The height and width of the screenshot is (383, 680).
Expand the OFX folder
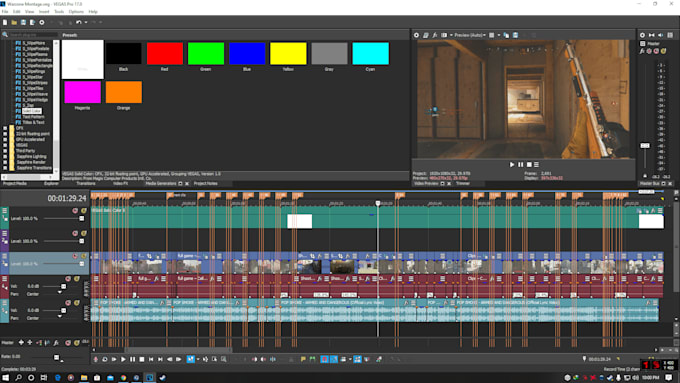click(5, 128)
